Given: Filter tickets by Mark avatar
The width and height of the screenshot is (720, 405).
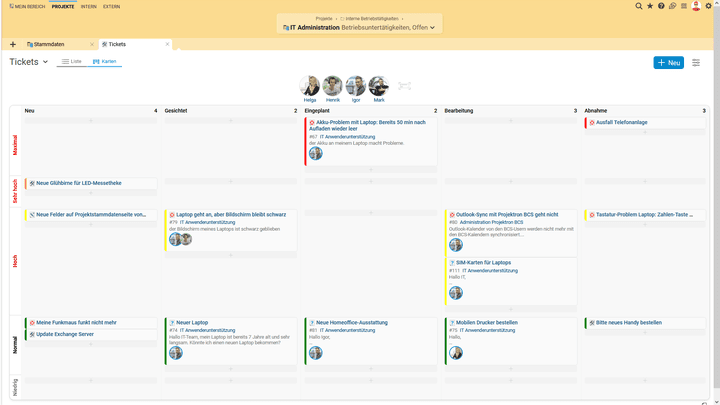Looking at the screenshot, I should (379, 86).
